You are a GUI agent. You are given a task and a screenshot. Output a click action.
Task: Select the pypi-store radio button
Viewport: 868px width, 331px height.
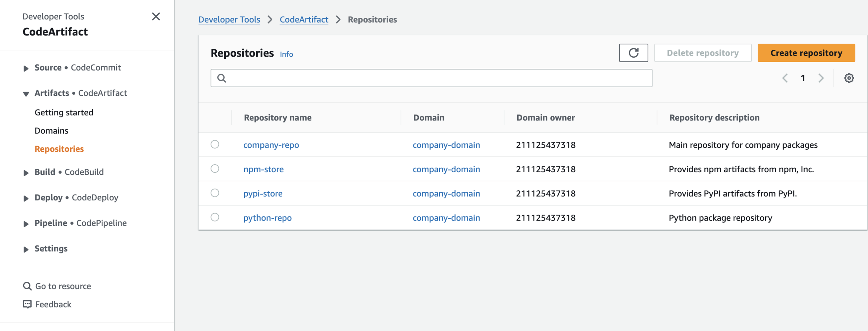tap(215, 193)
